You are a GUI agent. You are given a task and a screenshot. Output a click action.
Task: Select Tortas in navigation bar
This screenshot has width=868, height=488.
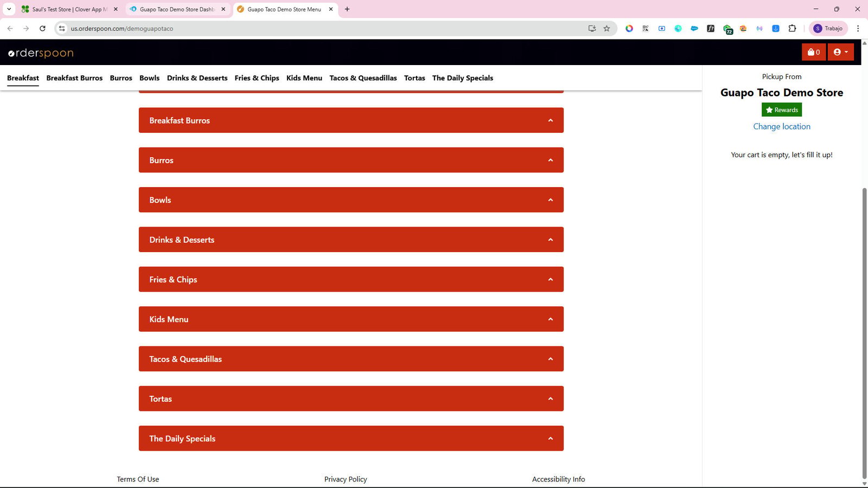click(x=414, y=78)
